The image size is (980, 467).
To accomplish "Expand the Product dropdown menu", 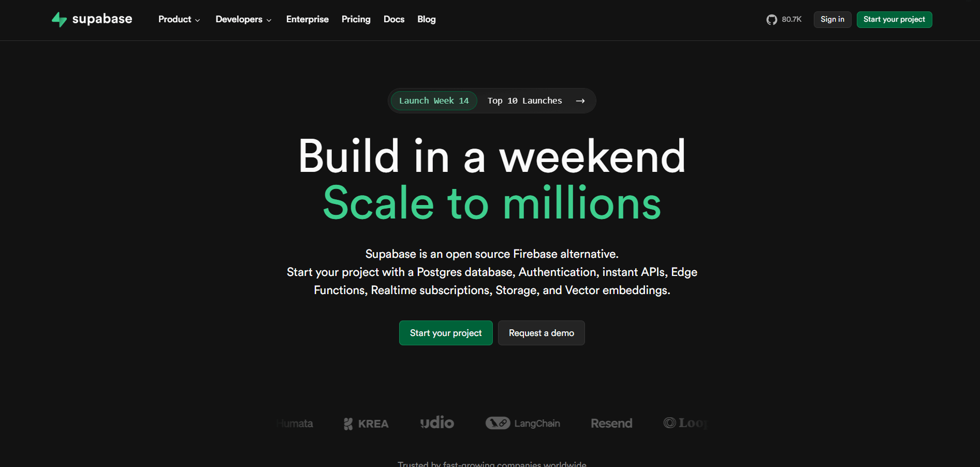I will click(x=179, y=20).
